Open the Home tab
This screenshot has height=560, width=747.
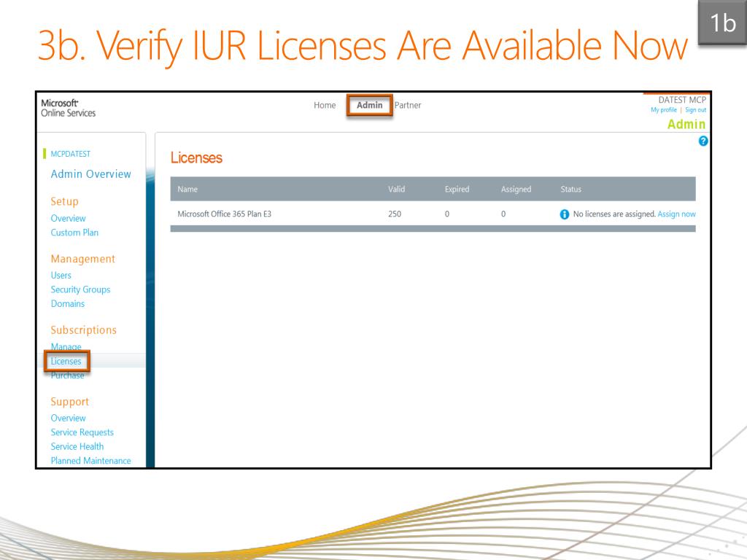[x=325, y=105]
